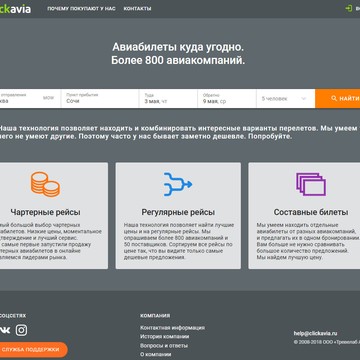Viewport: 360px width, 360px height.
Task: Open the Instagram icon in footer
Action: [22, 330]
